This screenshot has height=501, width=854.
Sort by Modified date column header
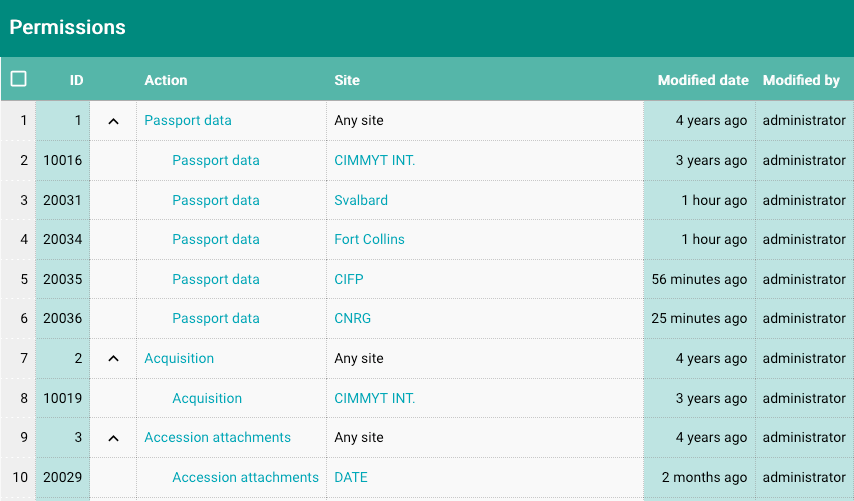[703, 80]
